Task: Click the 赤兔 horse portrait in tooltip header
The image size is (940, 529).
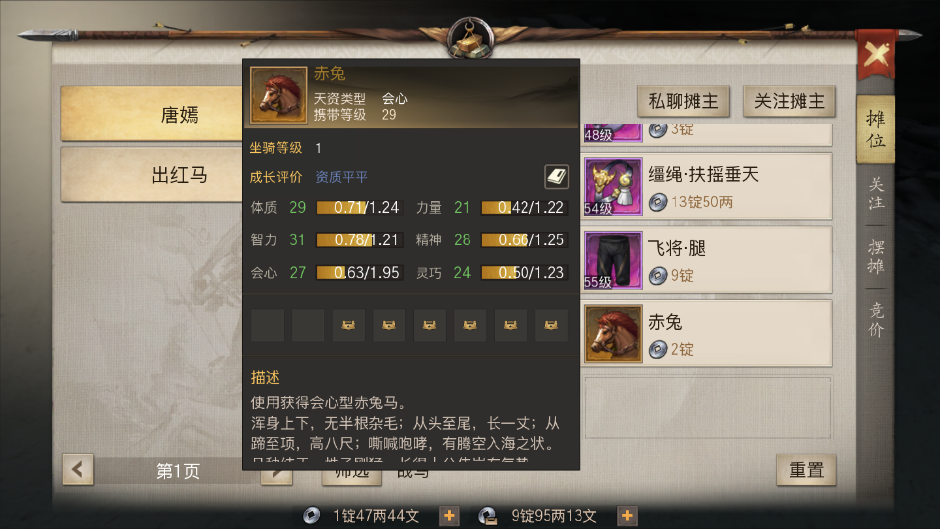Action: [x=278, y=95]
